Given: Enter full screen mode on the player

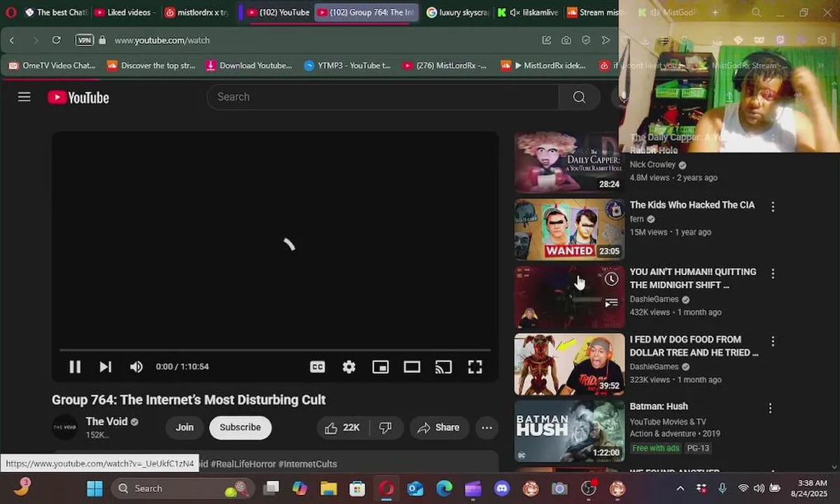Looking at the screenshot, I should [x=475, y=367].
